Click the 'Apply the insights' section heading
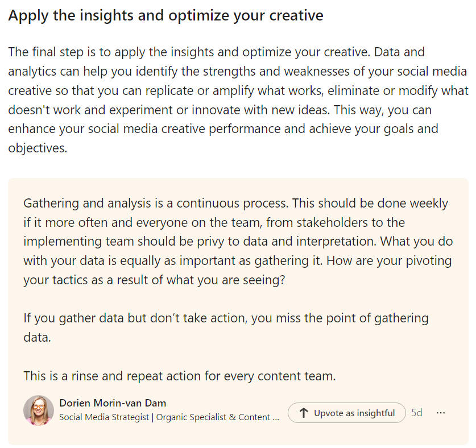476x448 pixels. 165,15
